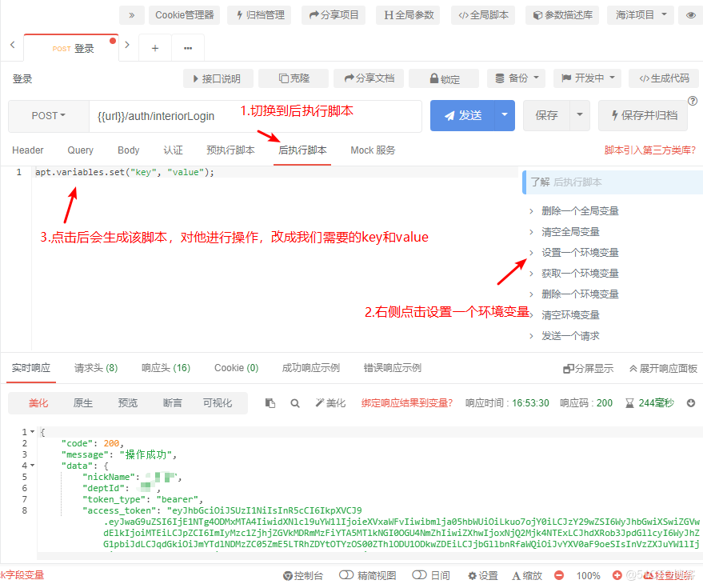Insert 发送一个请求 script snippet
703x588 pixels.
pyautogui.click(x=570, y=336)
